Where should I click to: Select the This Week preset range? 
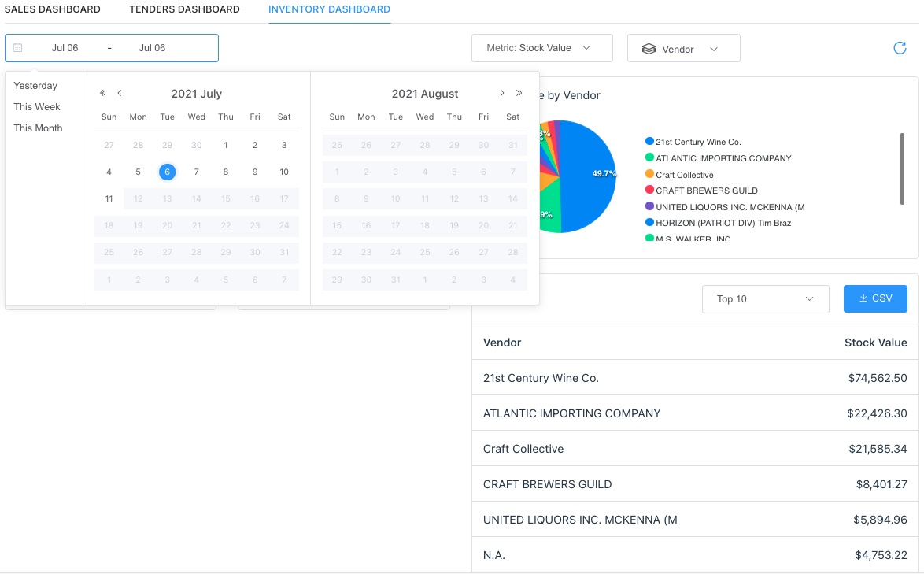click(x=37, y=107)
